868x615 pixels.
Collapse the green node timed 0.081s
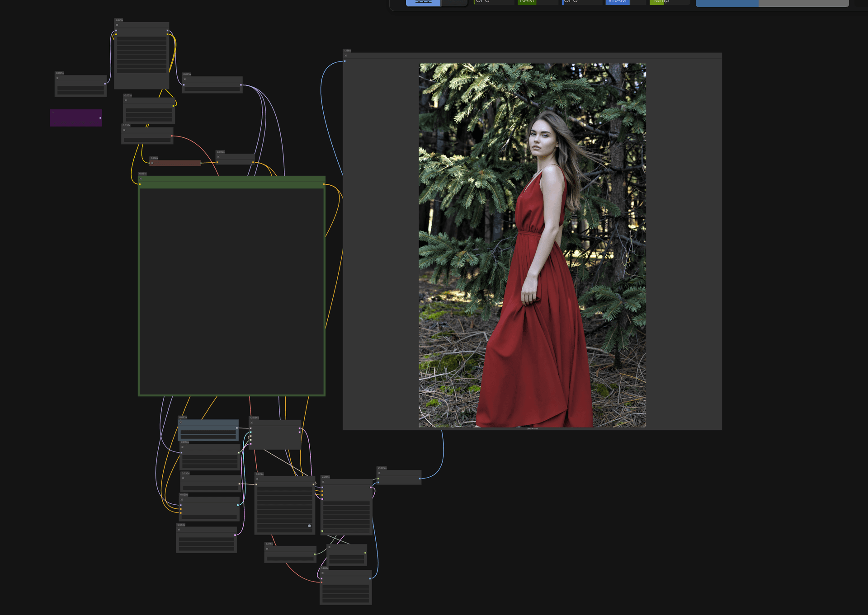141,179
